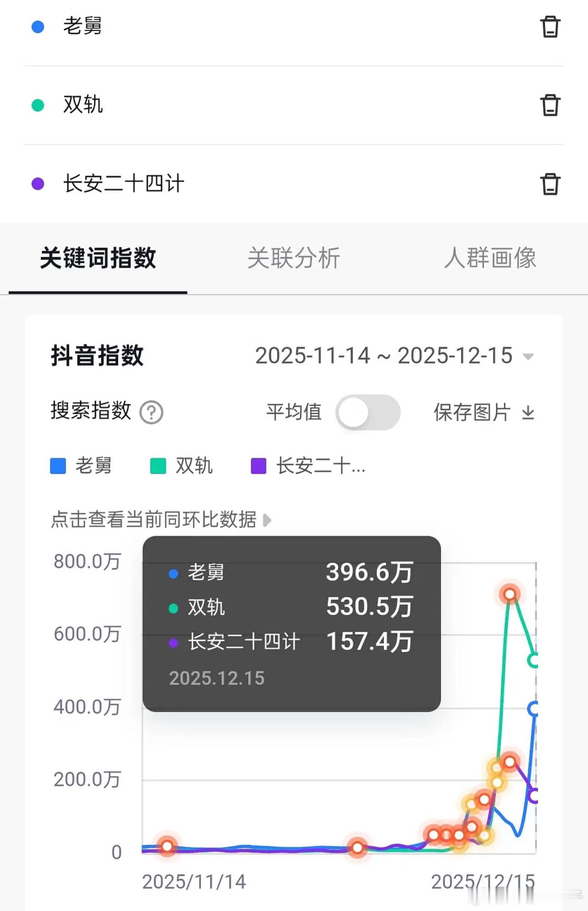
Task: Select the 长安二十四计 keyword row text
Action: (x=124, y=184)
